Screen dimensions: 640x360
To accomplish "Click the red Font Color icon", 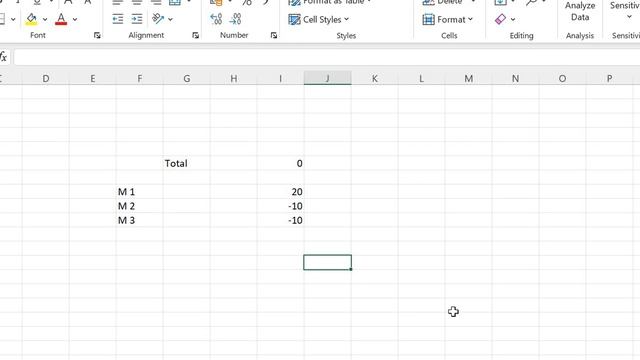I will tap(61, 19).
